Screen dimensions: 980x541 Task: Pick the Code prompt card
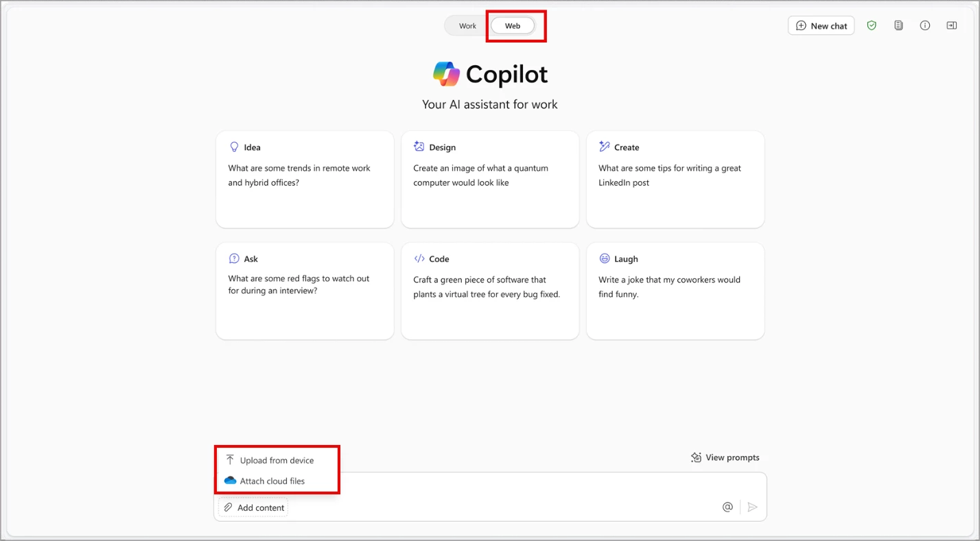pyautogui.click(x=490, y=291)
